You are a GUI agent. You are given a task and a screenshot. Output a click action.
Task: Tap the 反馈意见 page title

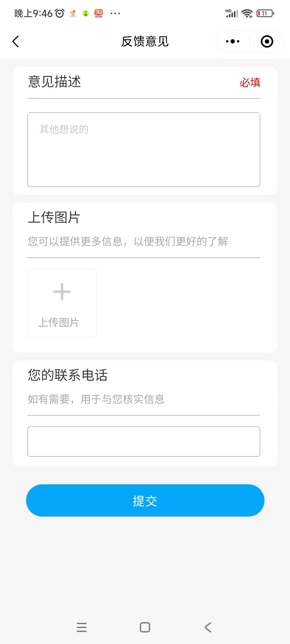point(145,42)
